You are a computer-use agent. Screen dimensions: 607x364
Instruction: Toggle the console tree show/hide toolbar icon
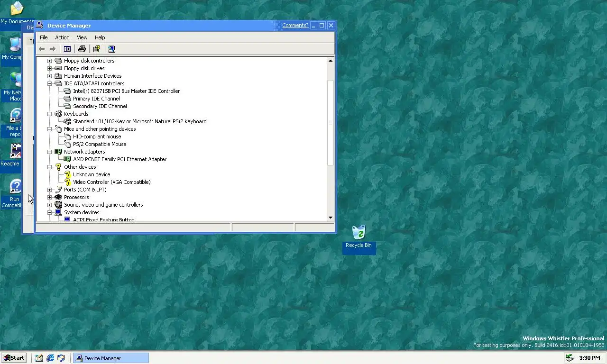tap(67, 49)
